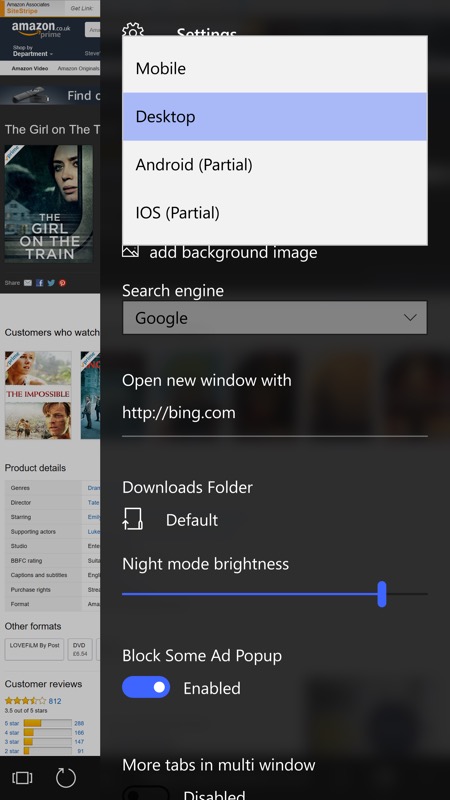Pick Android (Partial) user agent
The height and width of the screenshot is (800, 450).
(274, 164)
